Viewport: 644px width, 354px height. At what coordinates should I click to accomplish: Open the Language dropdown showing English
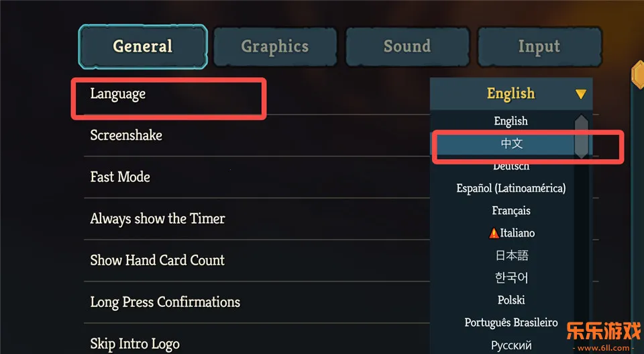point(511,94)
